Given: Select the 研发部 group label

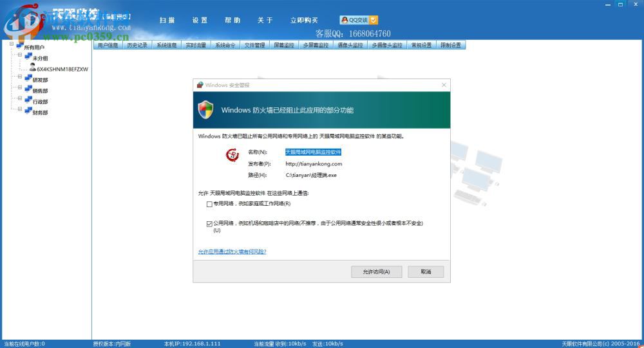Looking at the screenshot, I should 40,80.
